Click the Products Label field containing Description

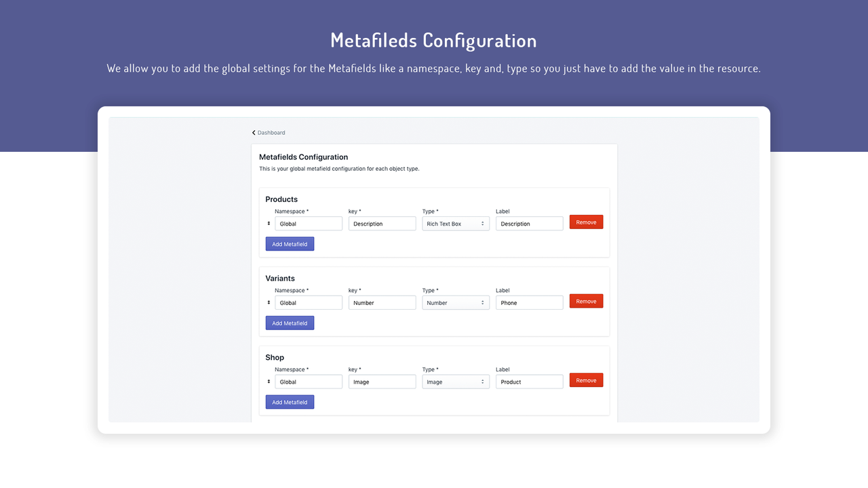click(529, 223)
